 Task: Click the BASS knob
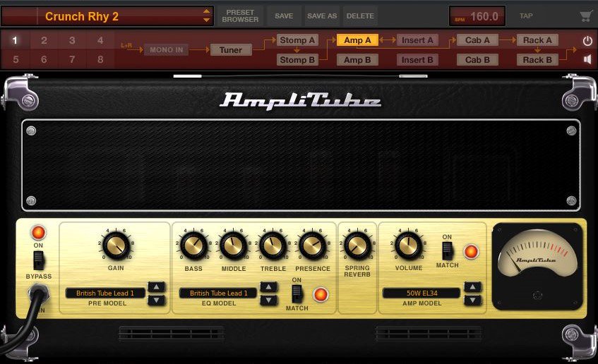(x=193, y=245)
